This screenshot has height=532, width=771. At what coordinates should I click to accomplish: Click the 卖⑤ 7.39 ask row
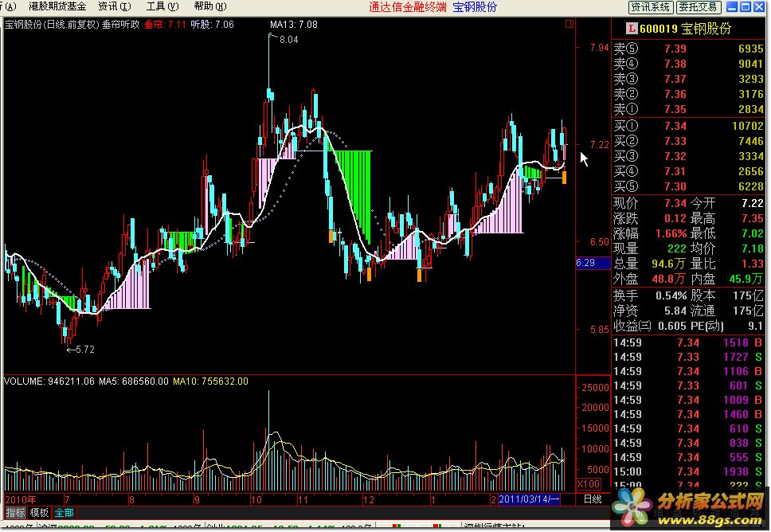[688, 49]
